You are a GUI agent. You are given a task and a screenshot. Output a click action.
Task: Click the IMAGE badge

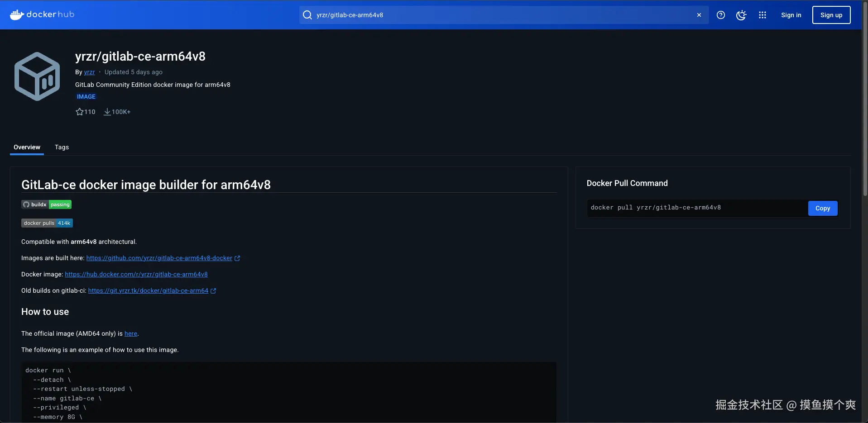point(86,96)
